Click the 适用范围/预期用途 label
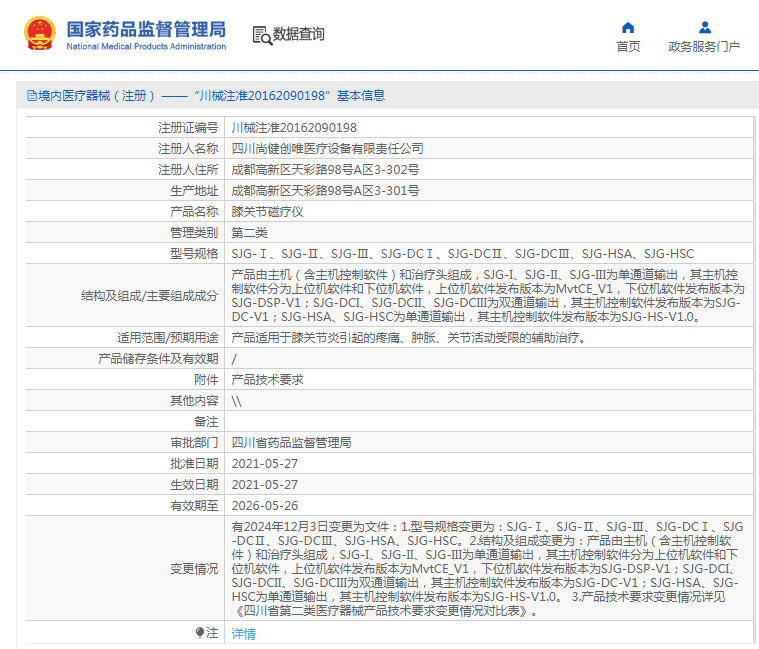This screenshot has width=759, height=649. (167, 338)
